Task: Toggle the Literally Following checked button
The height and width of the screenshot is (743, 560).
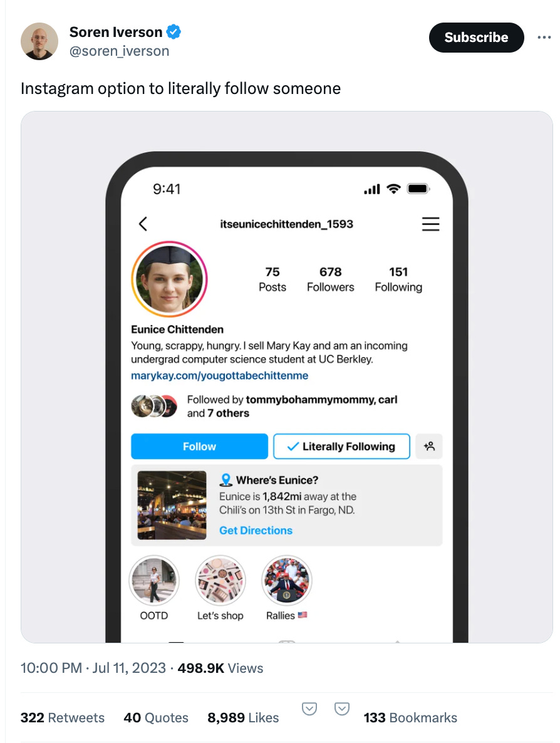Action: click(341, 447)
